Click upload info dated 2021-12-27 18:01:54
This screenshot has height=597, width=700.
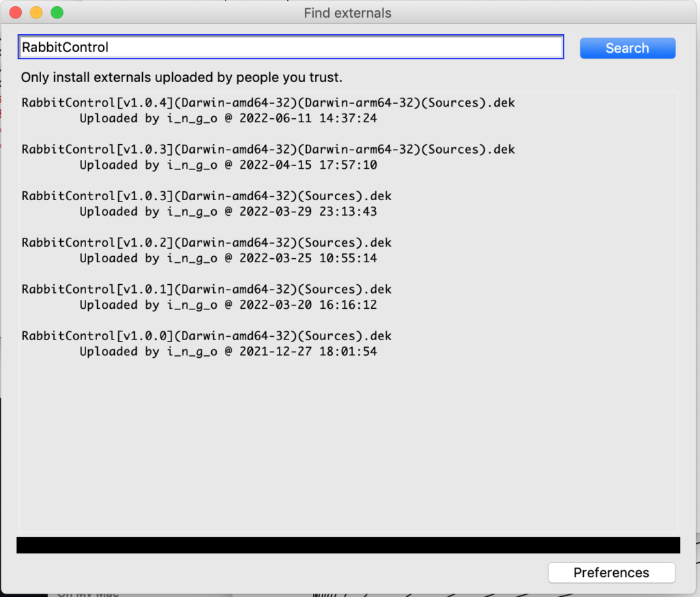(228, 351)
